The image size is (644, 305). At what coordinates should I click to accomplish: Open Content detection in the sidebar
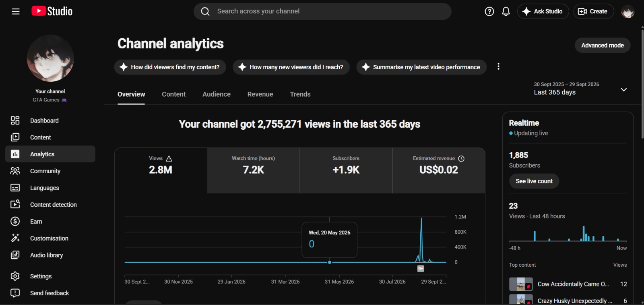coord(50,205)
